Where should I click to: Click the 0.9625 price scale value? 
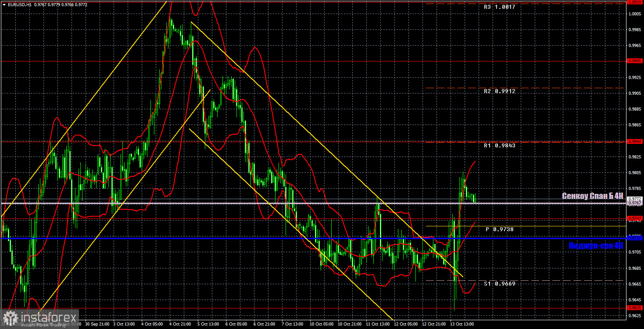click(x=635, y=315)
